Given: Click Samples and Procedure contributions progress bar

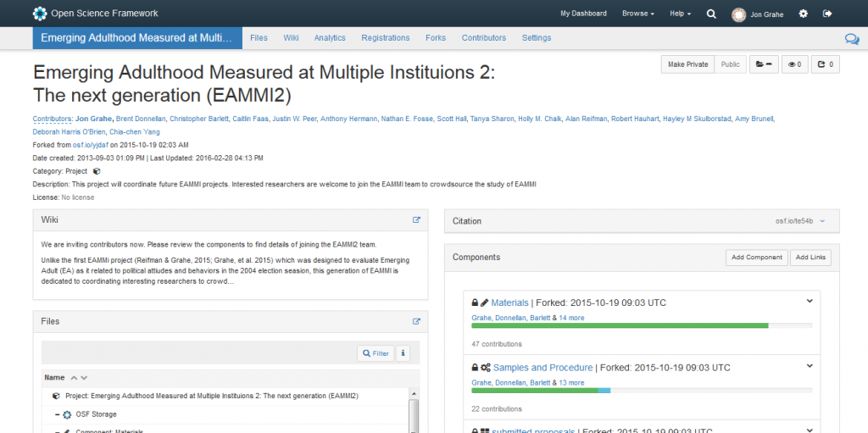Looking at the screenshot, I should [x=642, y=391].
